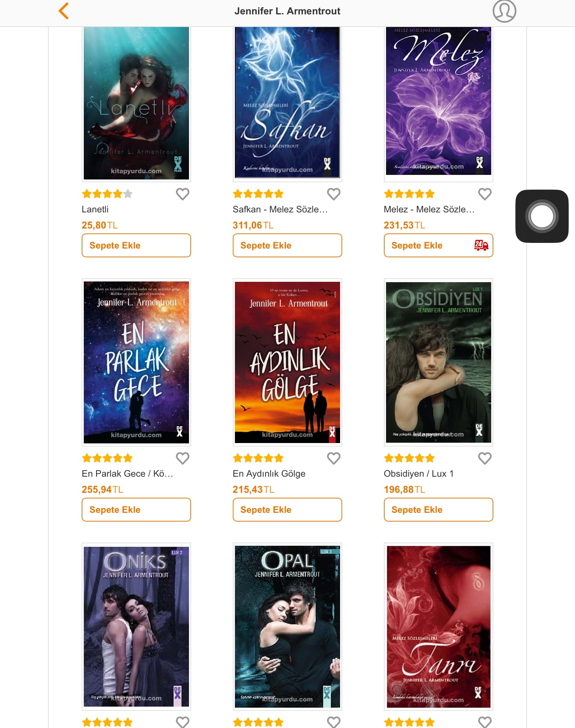Toggle heart on Safkan book
The height and width of the screenshot is (728, 575).
click(x=334, y=194)
